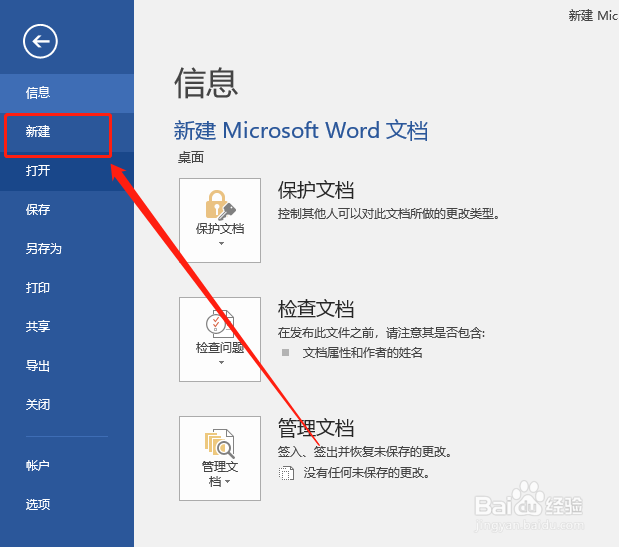
Task: Select 导出 in the sidebar
Action: (x=67, y=365)
